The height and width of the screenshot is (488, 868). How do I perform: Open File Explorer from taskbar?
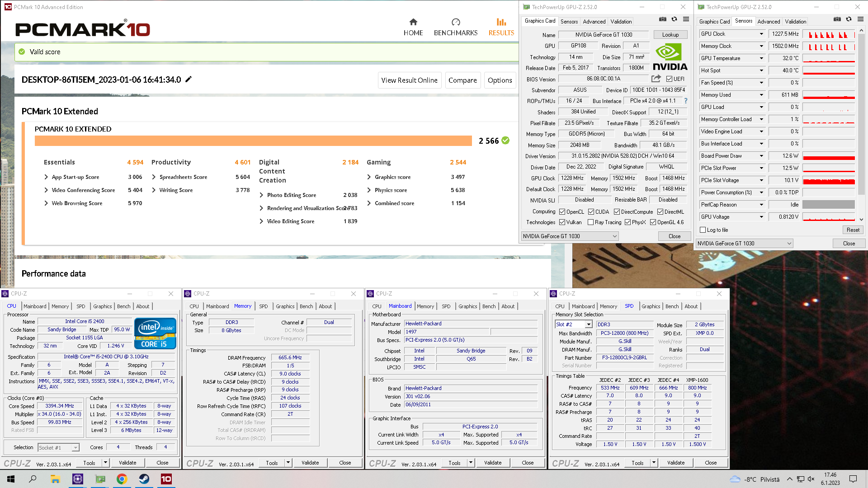pyautogui.click(x=55, y=479)
